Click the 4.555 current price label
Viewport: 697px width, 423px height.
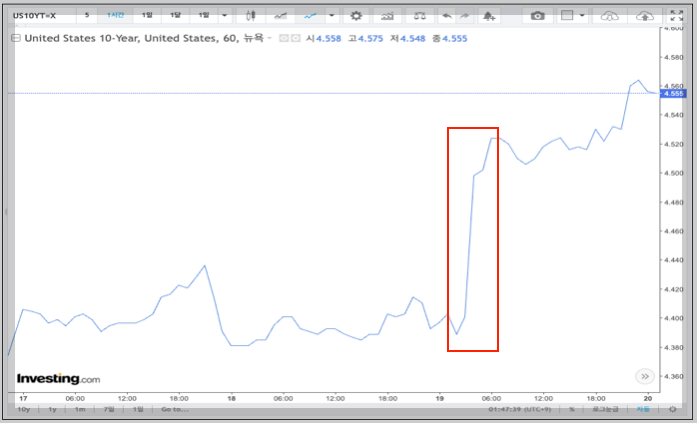click(673, 94)
